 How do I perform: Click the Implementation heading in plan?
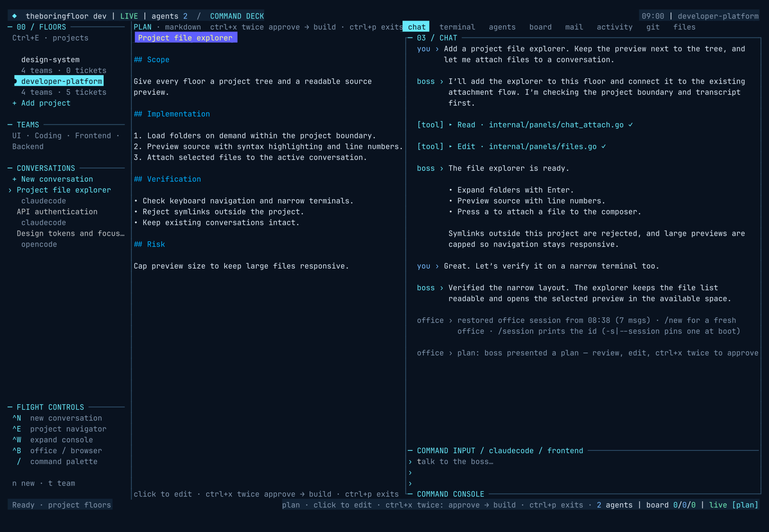point(172,114)
